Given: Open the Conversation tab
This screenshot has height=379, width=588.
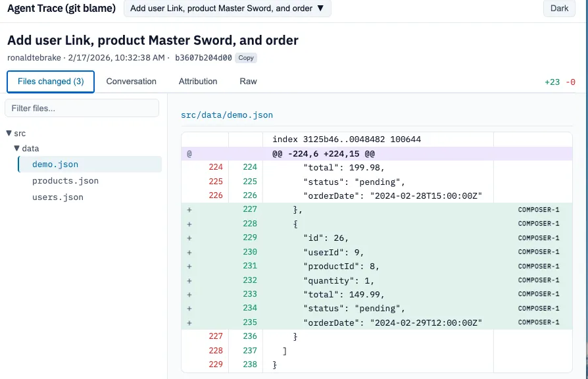Looking at the screenshot, I should coord(132,82).
